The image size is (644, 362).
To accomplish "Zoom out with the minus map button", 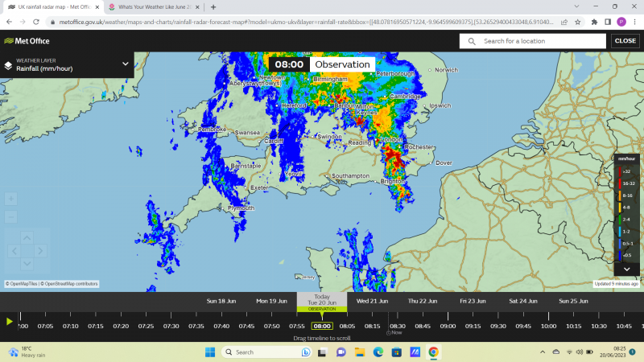I will tap(11, 216).
